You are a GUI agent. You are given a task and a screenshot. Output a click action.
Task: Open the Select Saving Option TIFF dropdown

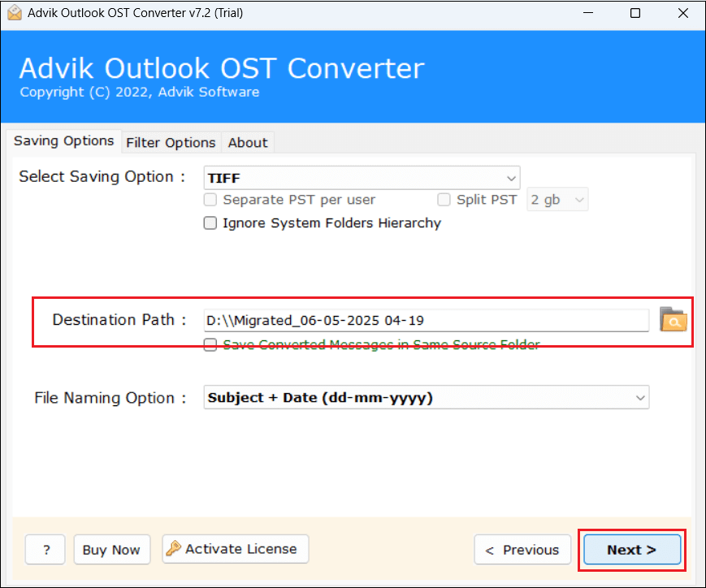[362, 178]
